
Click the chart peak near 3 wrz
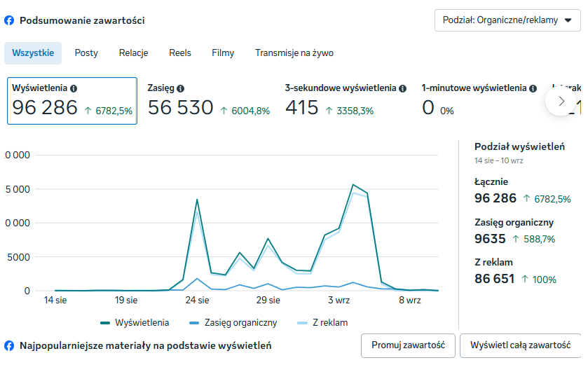coord(353,185)
